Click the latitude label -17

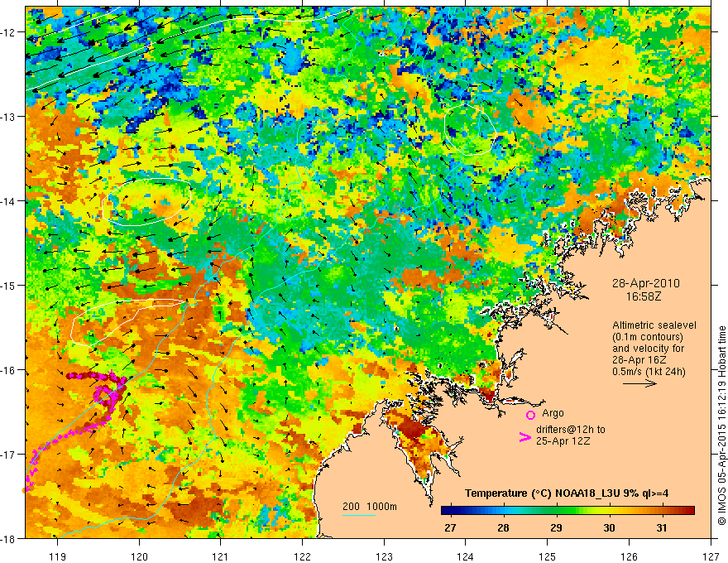(9, 455)
